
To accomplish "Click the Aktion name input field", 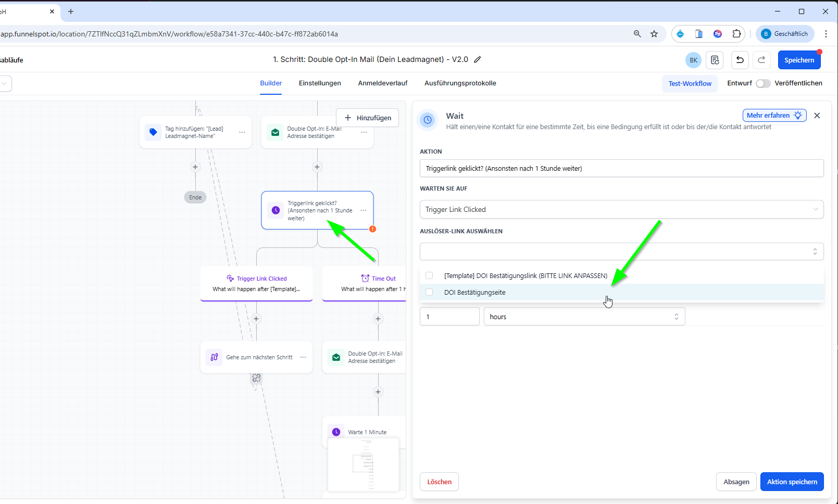I will point(622,168).
